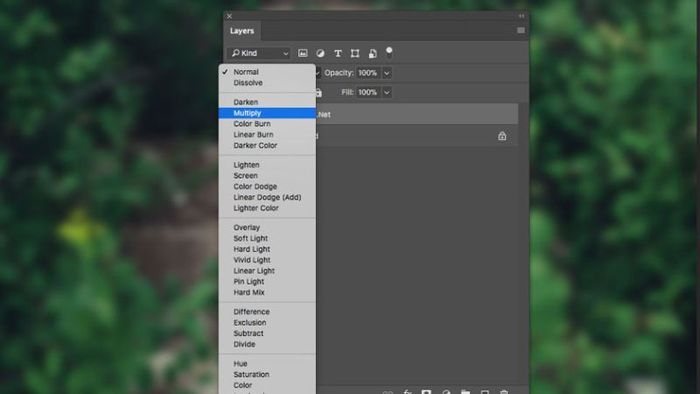Open the Layers panel menu icon
Screen dimensions: 700x394
521,30
